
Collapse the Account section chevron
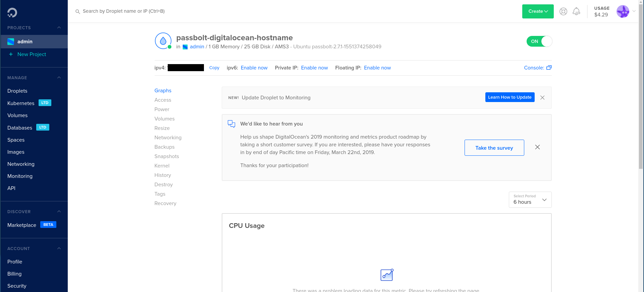(59, 249)
